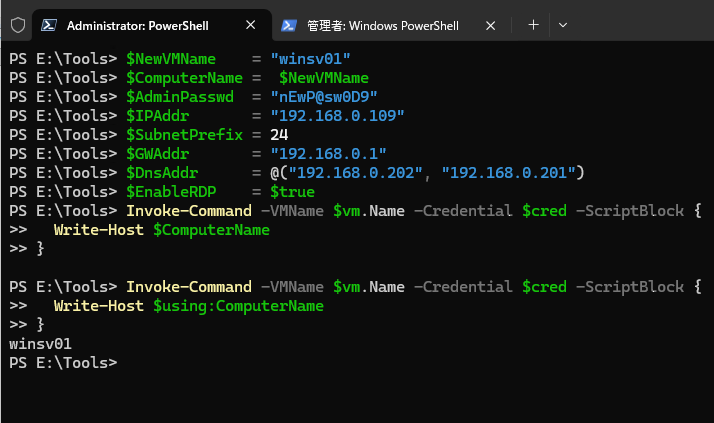714x423 pixels.
Task: Close the Administrator: PowerShell tab
Action: click(250, 25)
